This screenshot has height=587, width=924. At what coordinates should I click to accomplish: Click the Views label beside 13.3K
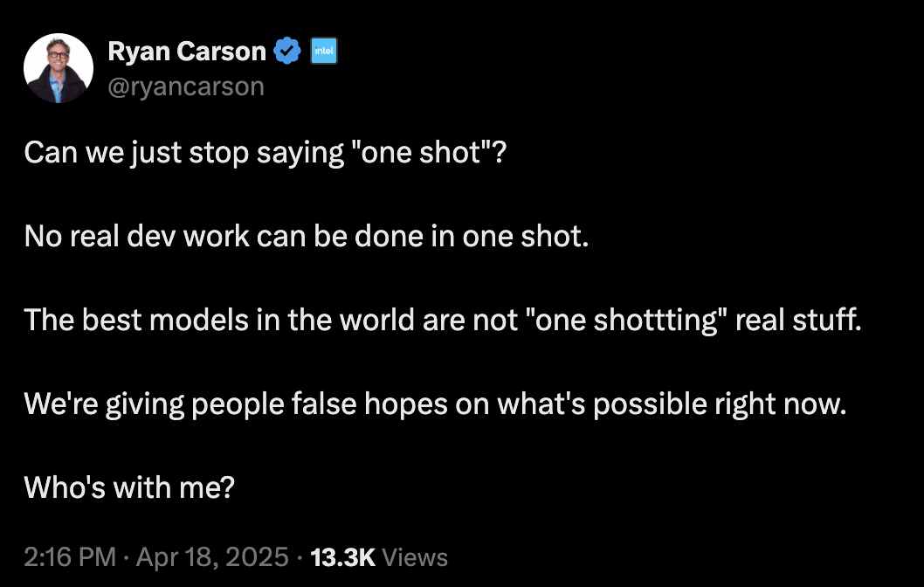click(x=415, y=557)
